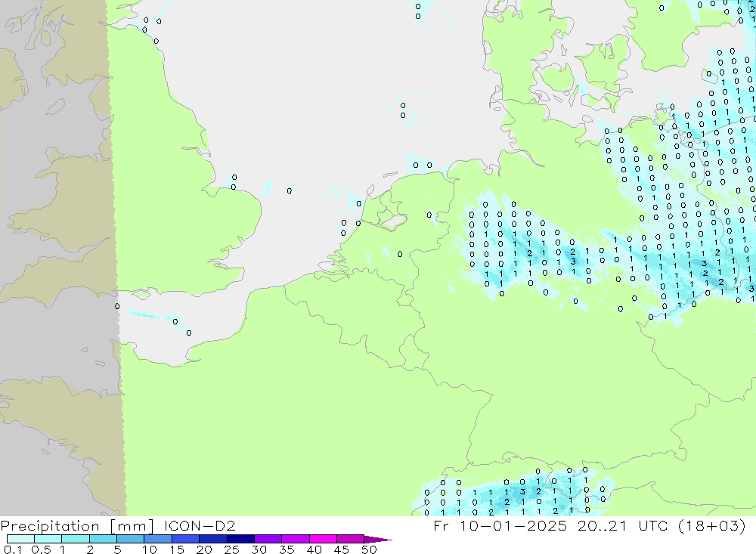Click the 45–50 mm legend swatch

click(350, 539)
